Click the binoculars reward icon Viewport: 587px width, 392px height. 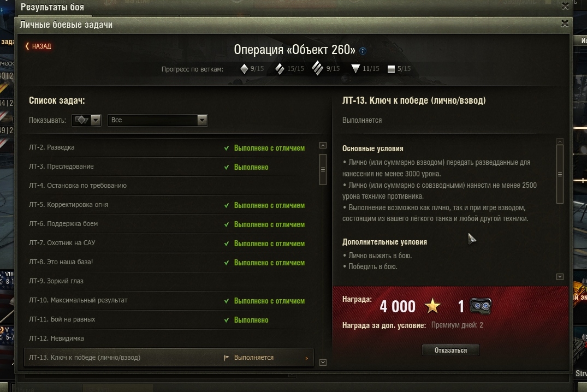pos(481,306)
